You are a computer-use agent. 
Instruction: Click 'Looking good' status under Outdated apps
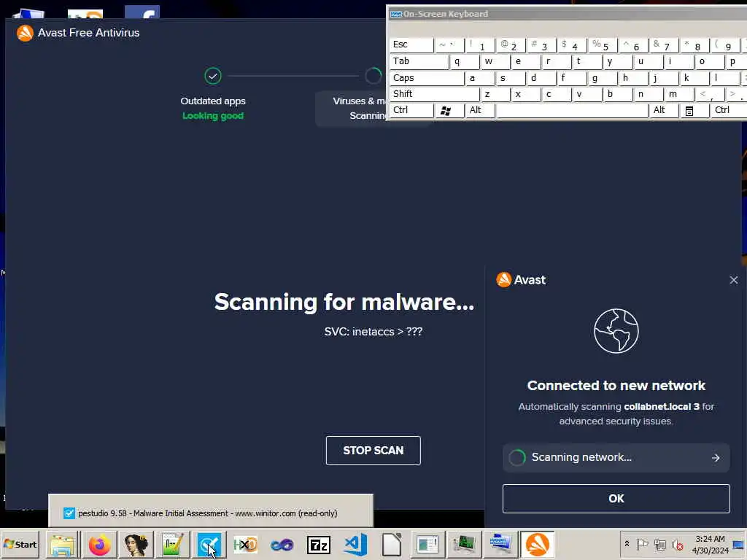click(x=213, y=116)
